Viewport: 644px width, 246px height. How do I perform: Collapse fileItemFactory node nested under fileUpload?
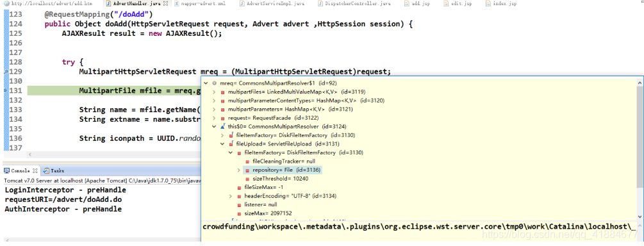231,152
